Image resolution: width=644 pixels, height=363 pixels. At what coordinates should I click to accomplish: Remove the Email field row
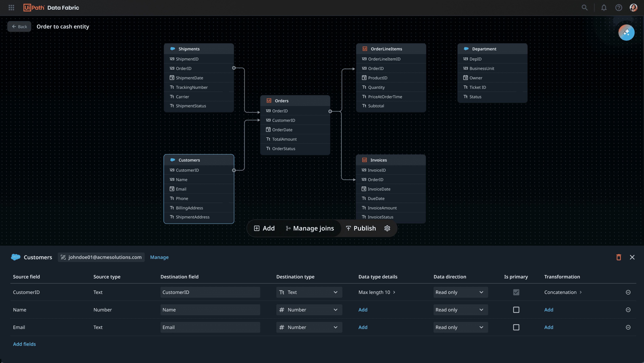pyautogui.click(x=628, y=327)
